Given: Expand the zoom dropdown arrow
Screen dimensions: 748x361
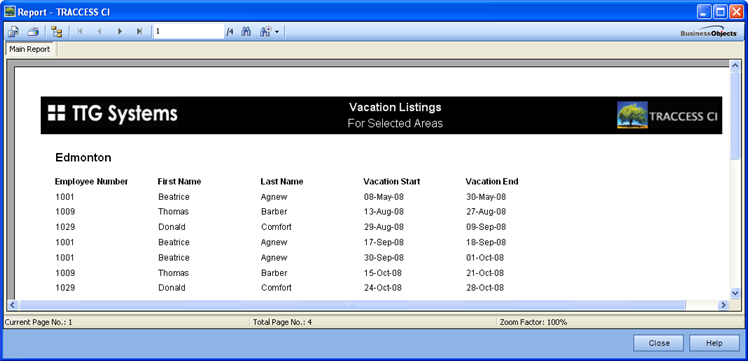Looking at the screenshot, I should pos(277,32).
